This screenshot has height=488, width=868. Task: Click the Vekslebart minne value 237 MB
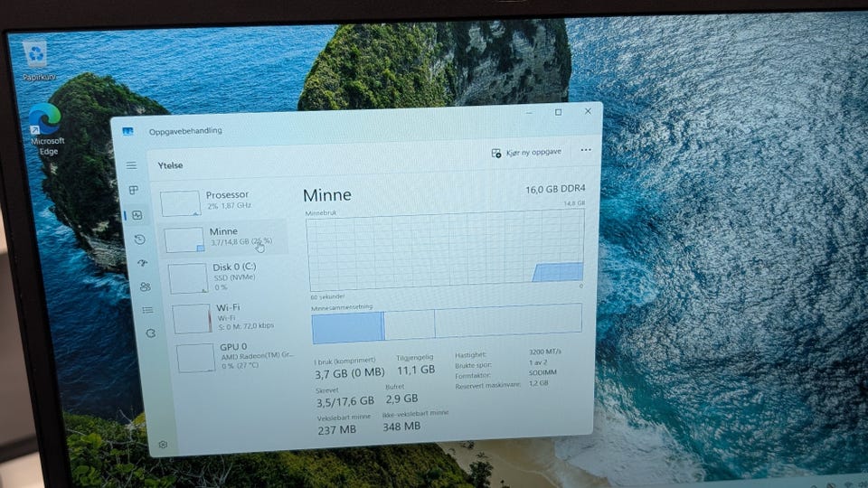click(336, 430)
